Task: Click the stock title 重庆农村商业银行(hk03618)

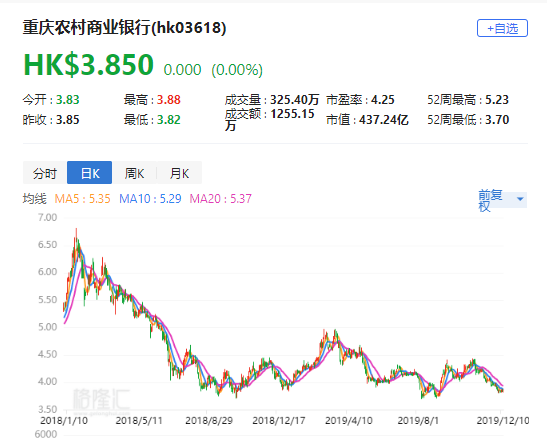Action: (x=125, y=28)
